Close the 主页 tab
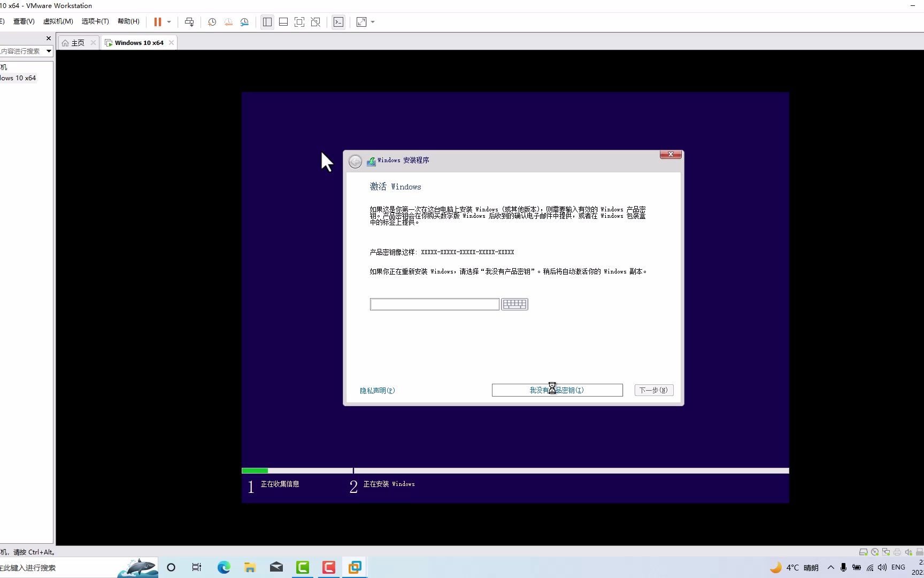 (x=93, y=43)
